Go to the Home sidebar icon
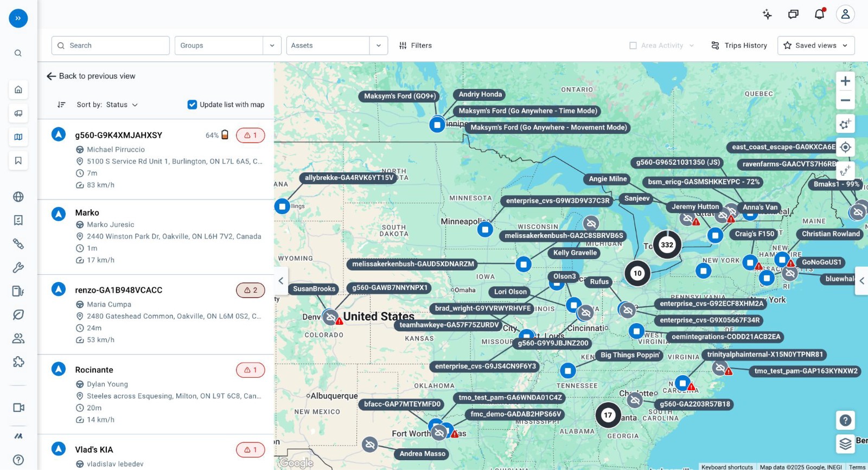The width and height of the screenshot is (868, 470). (18, 89)
